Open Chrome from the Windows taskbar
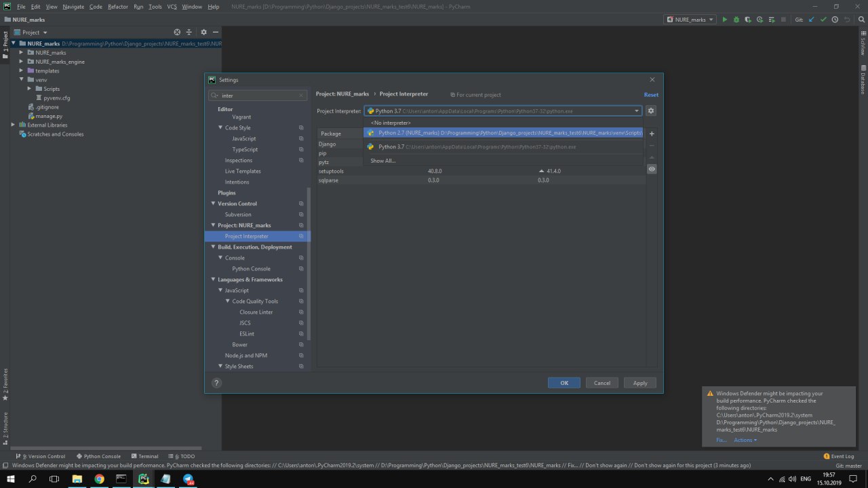The width and height of the screenshot is (868, 488). [x=99, y=479]
